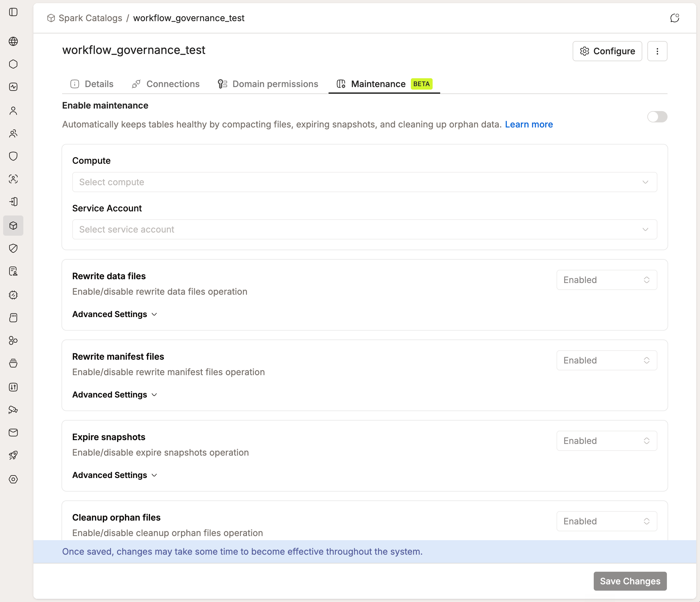The height and width of the screenshot is (602, 700).
Task: Open the user group sidebar icon
Action: point(13,133)
